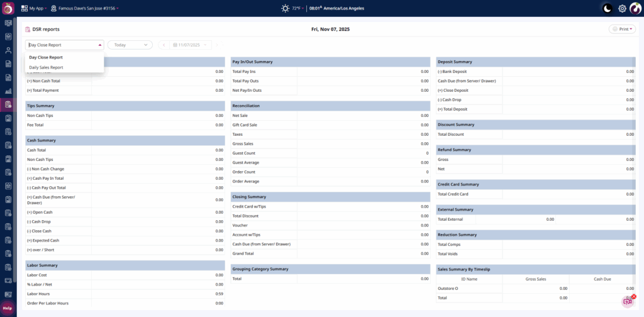Screen dimensions: 644x317
Task: Toggle dark mode with moon icon
Action: coord(607,8)
